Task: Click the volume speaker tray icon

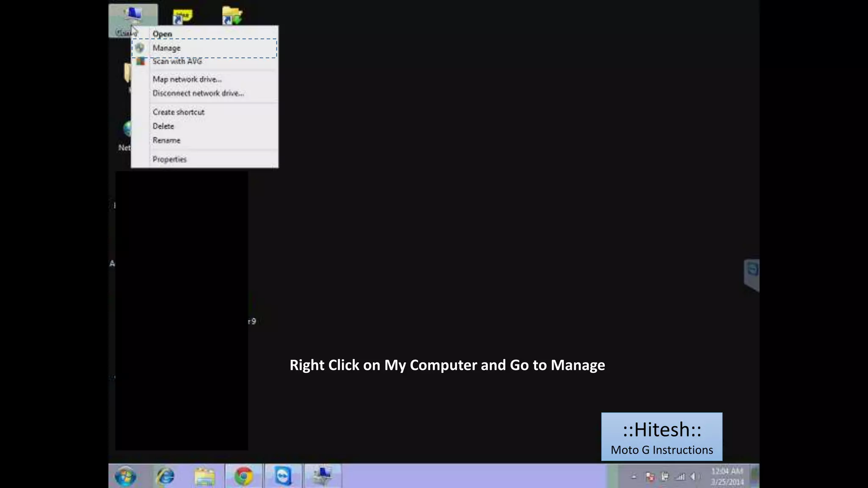Action: [694, 477]
